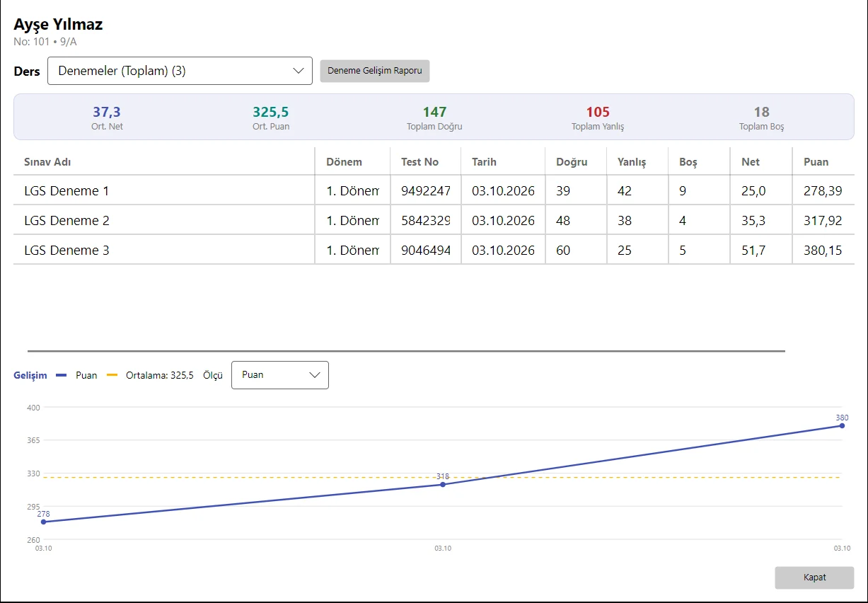This screenshot has width=868, height=603.
Task: Click the chart data point labeled 278
Action: (x=43, y=522)
